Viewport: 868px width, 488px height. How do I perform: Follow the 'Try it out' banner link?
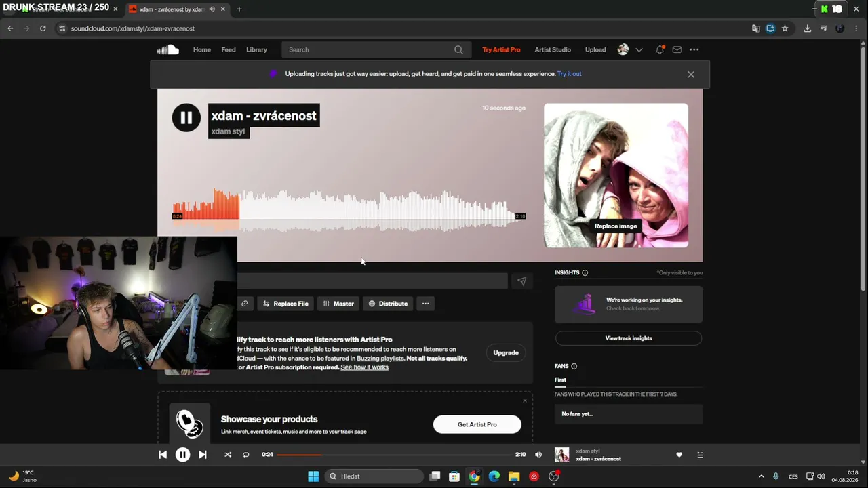[x=570, y=74]
